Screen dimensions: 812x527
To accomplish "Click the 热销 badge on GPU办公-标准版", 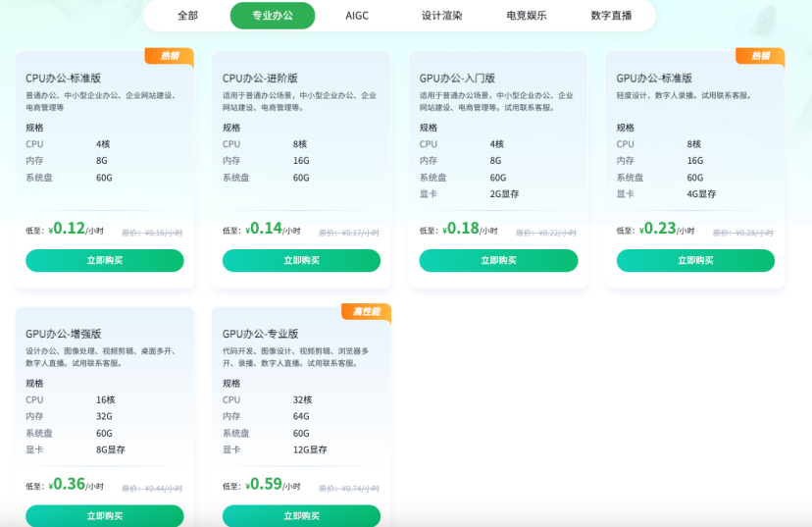I will point(760,56).
